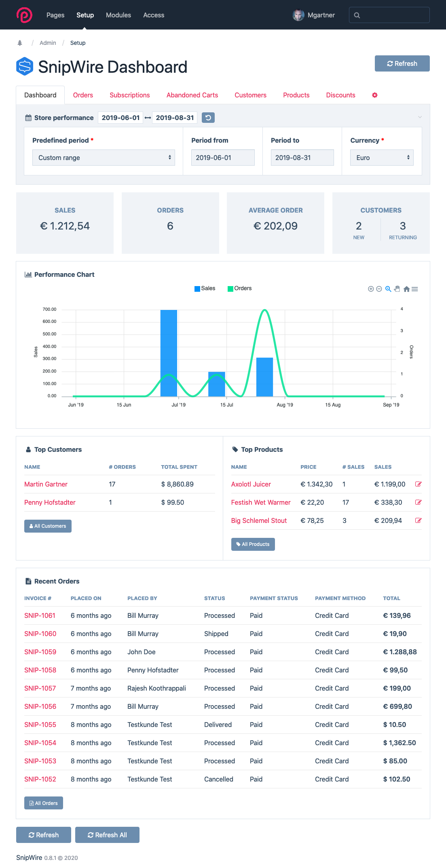This screenshot has width=446, height=868.
Task: Open the Penny Hofstadter customer link
Action: pos(50,502)
